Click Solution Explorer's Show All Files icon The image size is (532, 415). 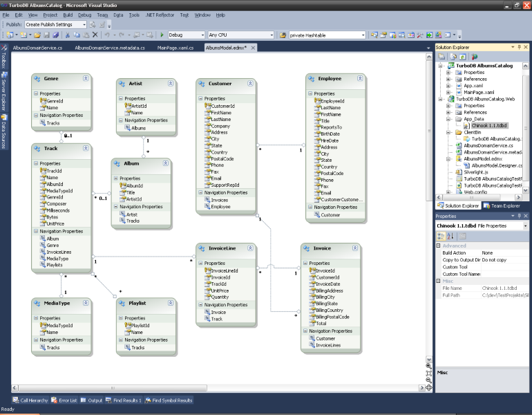click(453, 57)
